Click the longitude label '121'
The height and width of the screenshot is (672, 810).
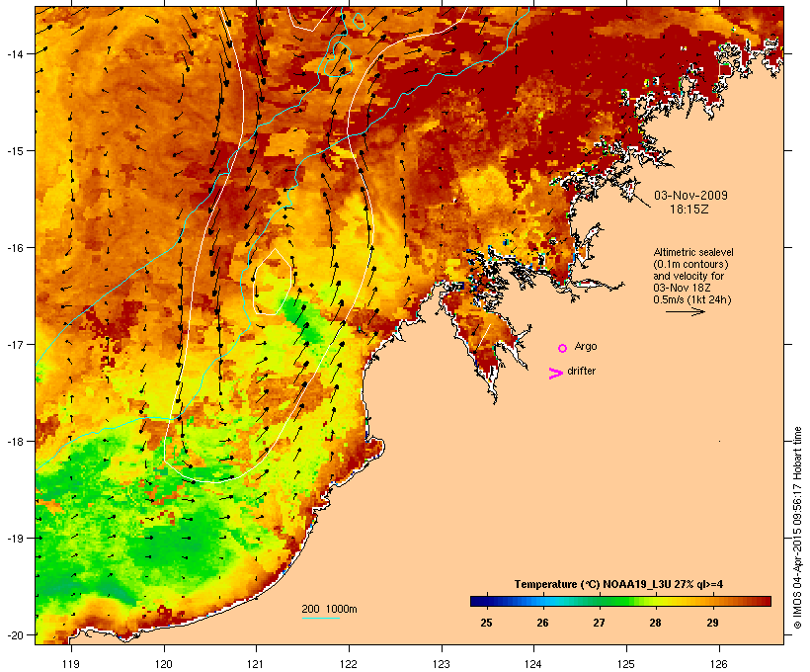(256, 664)
